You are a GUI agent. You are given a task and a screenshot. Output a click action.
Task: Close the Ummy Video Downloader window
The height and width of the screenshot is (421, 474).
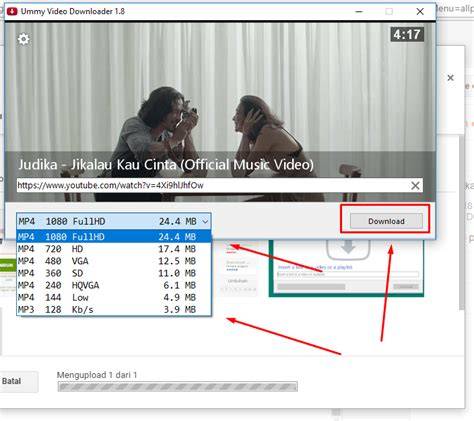point(420,11)
